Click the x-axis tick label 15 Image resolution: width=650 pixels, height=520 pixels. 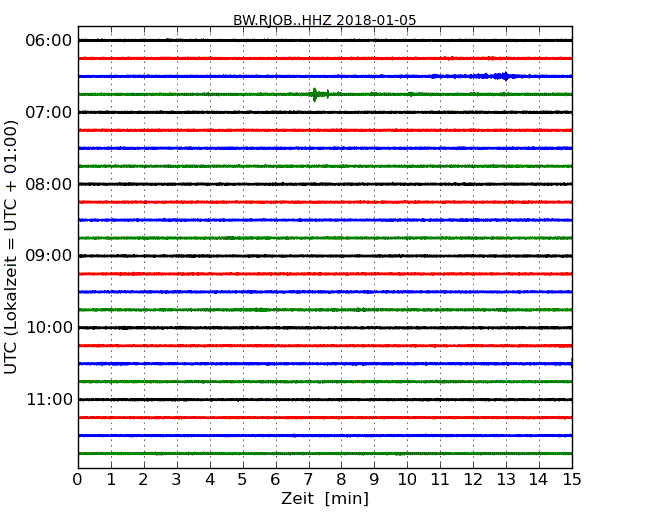[x=572, y=480]
